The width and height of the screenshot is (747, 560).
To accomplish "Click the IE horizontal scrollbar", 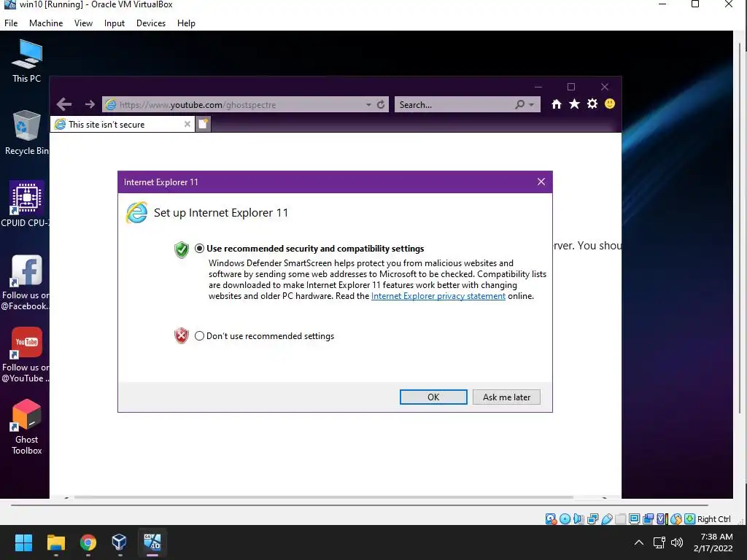I will pyautogui.click(x=323, y=497).
